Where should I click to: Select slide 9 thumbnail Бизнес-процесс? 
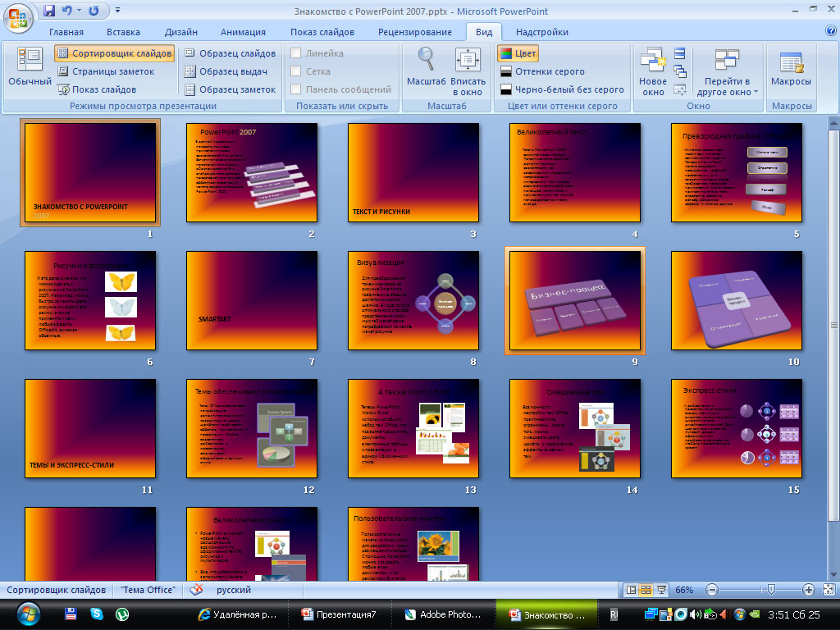(x=574, y=301)
